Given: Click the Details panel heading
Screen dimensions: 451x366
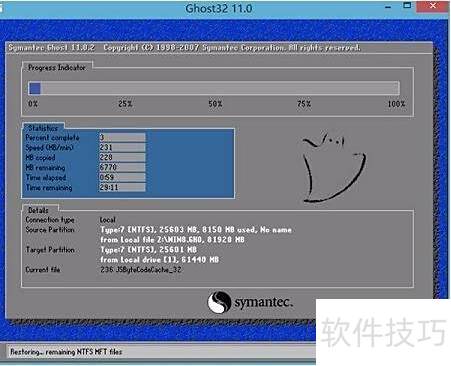Looking at the screenshot, I should (x=38, y=210).
